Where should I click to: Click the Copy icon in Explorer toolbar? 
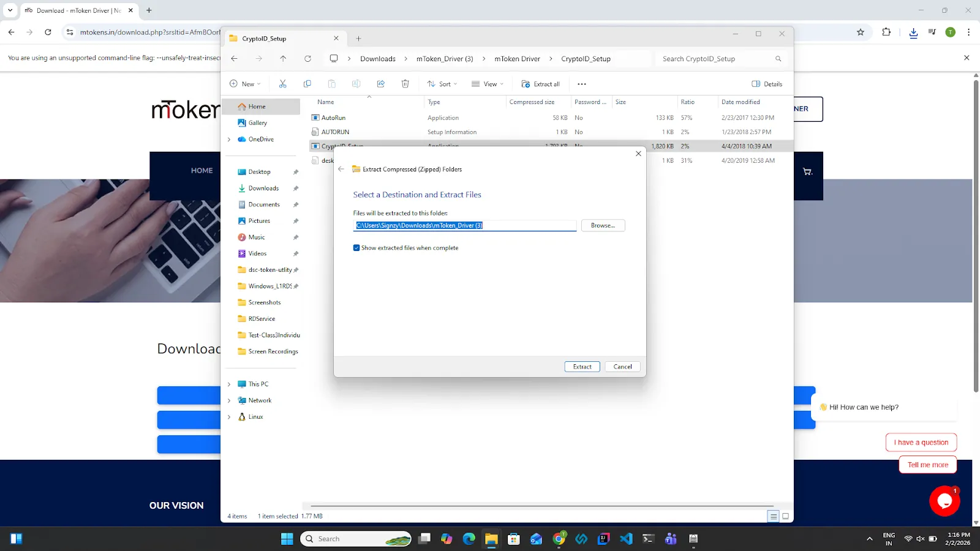point(307,84)
